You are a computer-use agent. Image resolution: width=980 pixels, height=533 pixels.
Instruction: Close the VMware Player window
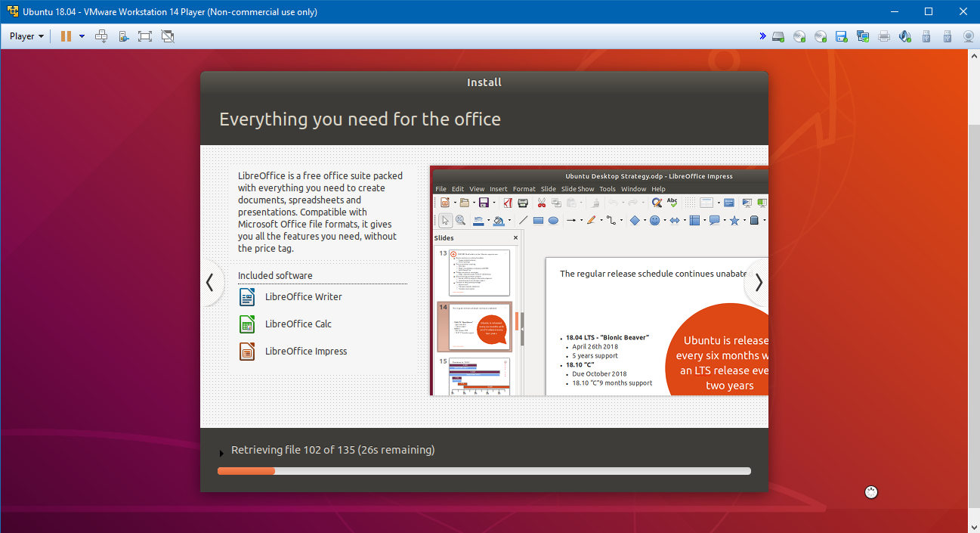tap(963, 11)
